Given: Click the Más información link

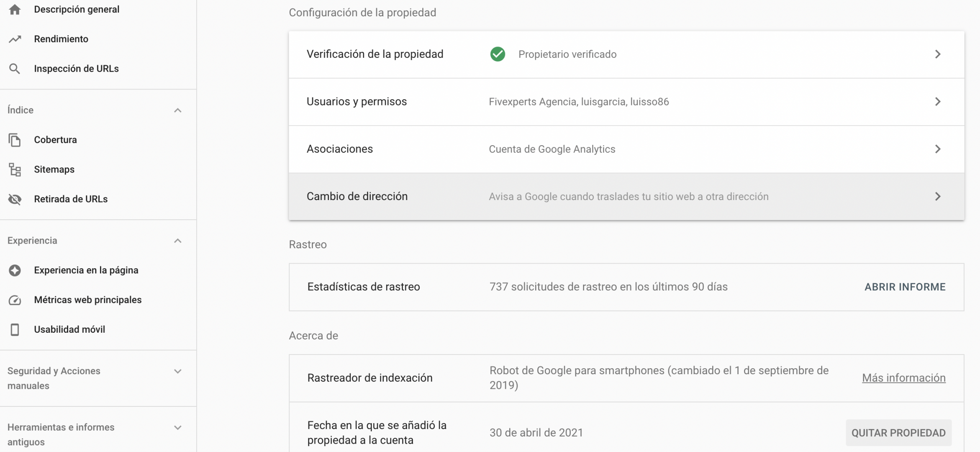Looking at the screenshot, I should pyautogui.click(x=904, y=378).
